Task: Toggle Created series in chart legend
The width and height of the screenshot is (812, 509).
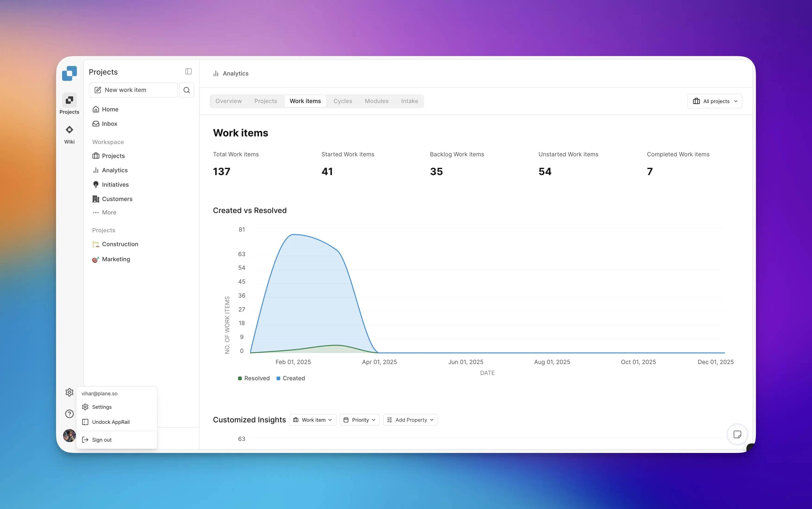Action: pos(290,378)
